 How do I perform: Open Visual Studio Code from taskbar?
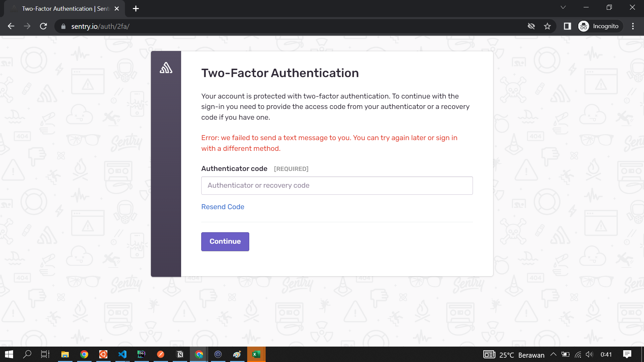pyautogui.click(x=122, y=354)
